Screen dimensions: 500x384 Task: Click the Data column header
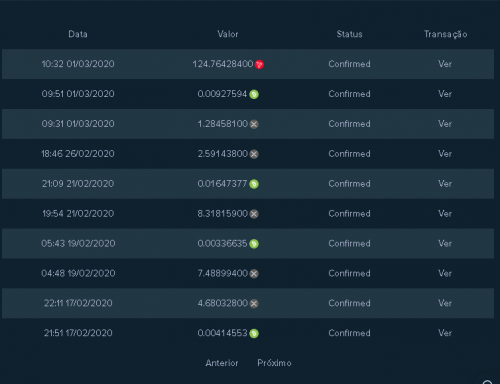click(78, 34)
